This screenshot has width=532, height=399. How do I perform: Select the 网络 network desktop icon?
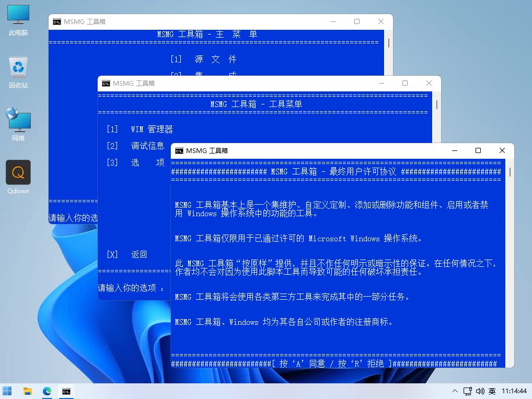click(18, 125)
